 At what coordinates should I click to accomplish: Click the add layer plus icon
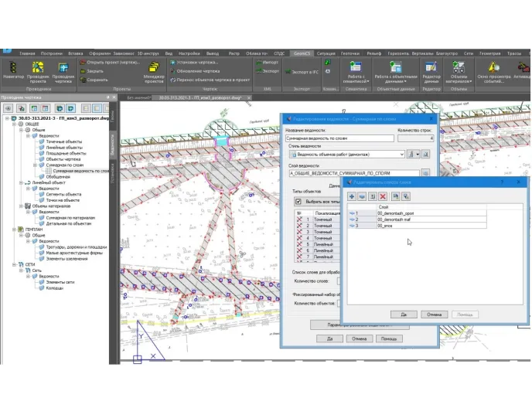pyautogui.click(x=353, y=198)
